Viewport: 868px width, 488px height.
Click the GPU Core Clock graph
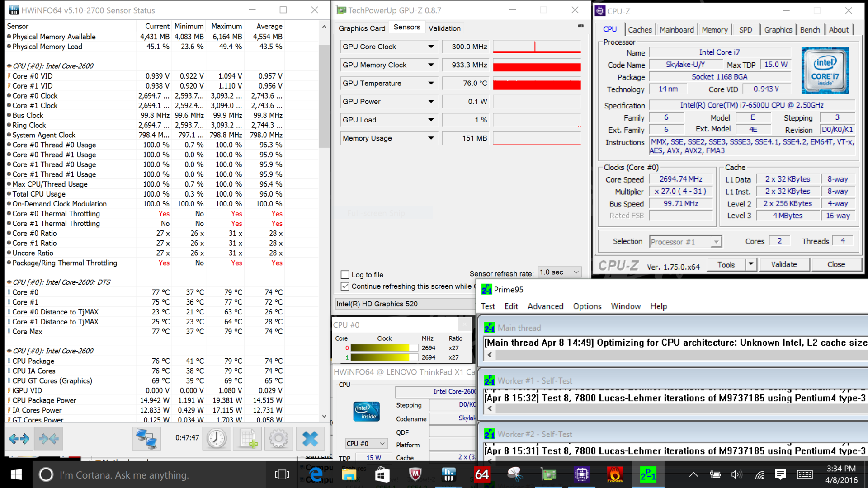(537, 47)
